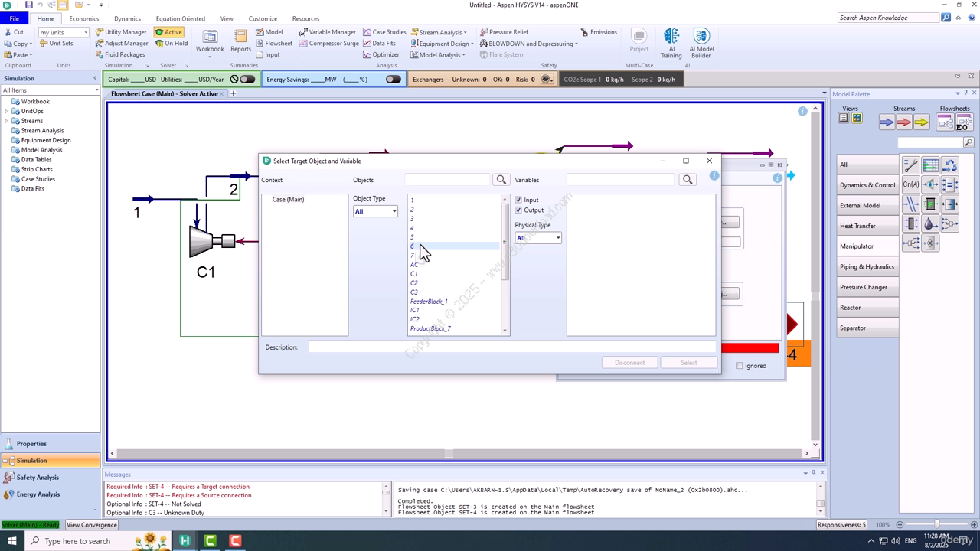Toggle the Capital cost activation switch
The image size is (980, 551).
(247, 79)
